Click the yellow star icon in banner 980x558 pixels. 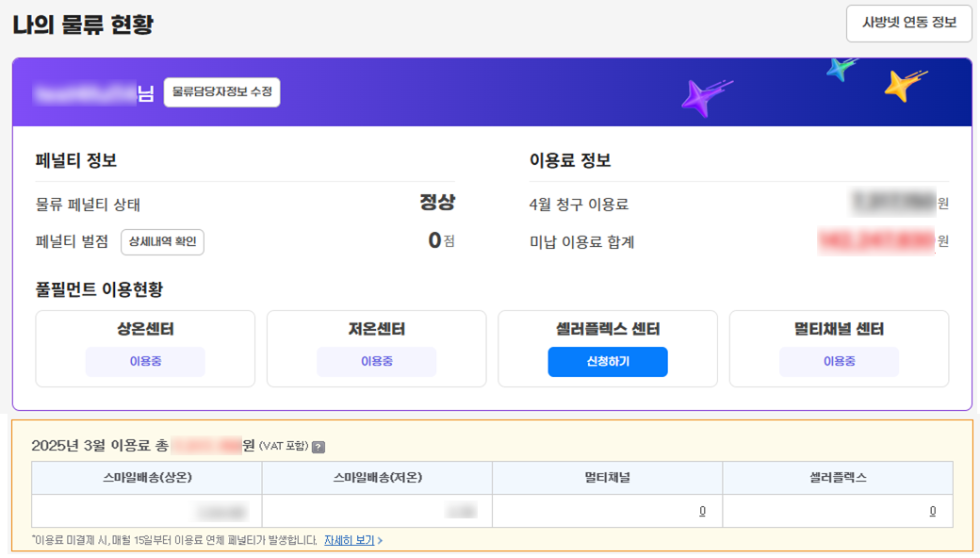[902, 87]
